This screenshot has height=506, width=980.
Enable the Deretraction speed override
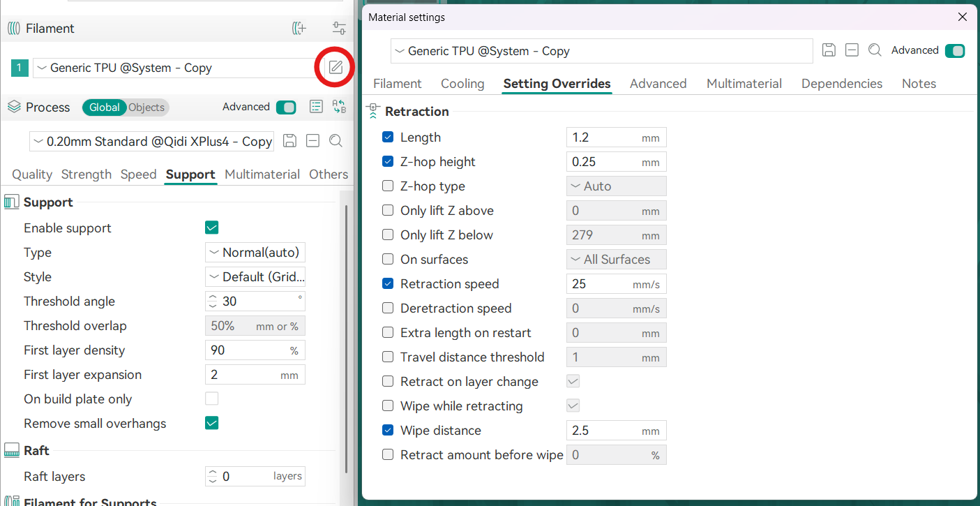388,308
